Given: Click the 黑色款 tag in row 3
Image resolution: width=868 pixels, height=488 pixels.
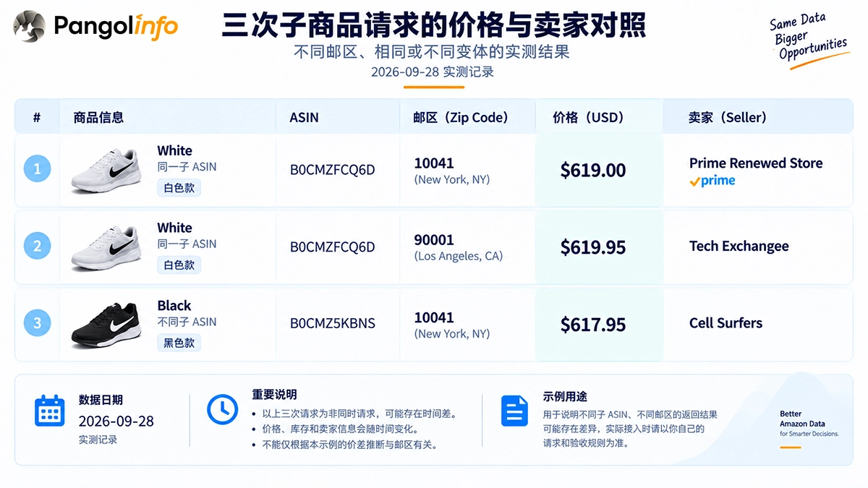Looking at the screenshot, I should pos(179,343).
